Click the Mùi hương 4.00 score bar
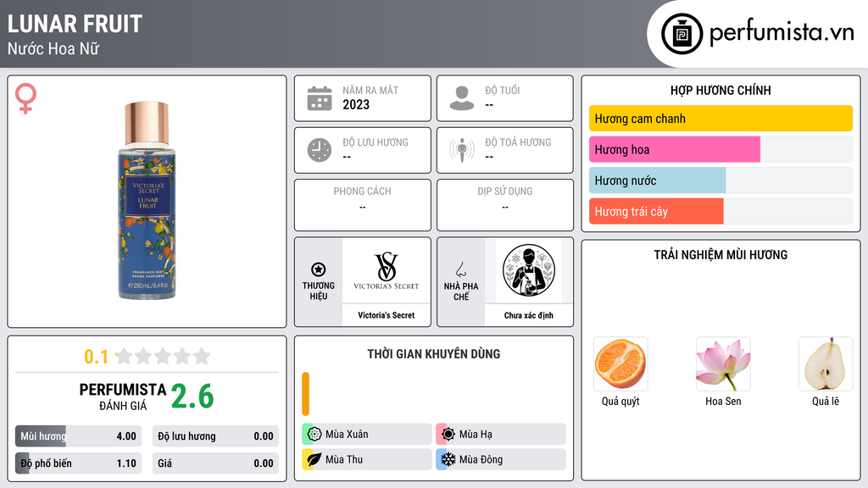The width and height of the screenshot is (868, 488). point(79,436)
